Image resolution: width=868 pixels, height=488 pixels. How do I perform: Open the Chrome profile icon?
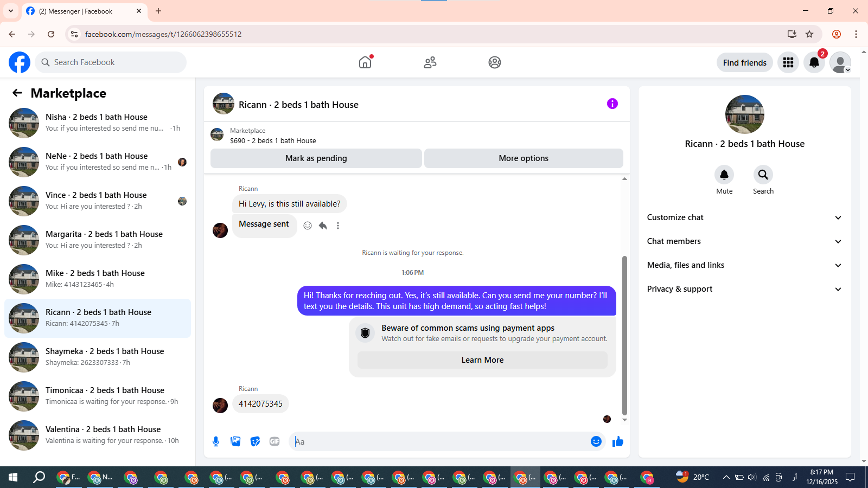pyautogui.click(x=837, y=34)
